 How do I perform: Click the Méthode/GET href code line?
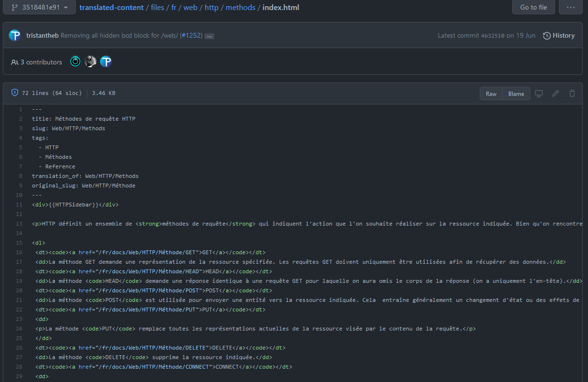150,252
